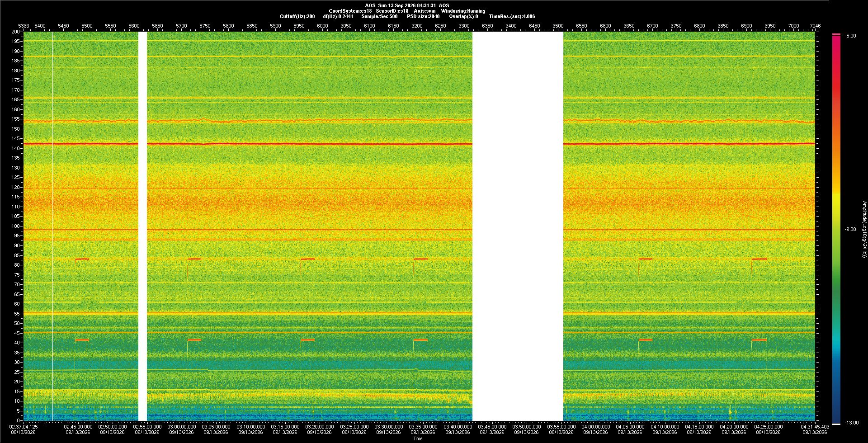Click the start timestamp 02:37:04.125
868x443 pixels.
[x=24, y=426]
